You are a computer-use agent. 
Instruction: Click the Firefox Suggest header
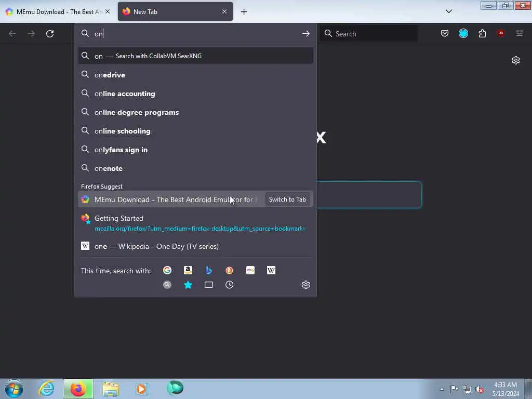(x=102, y=187)
